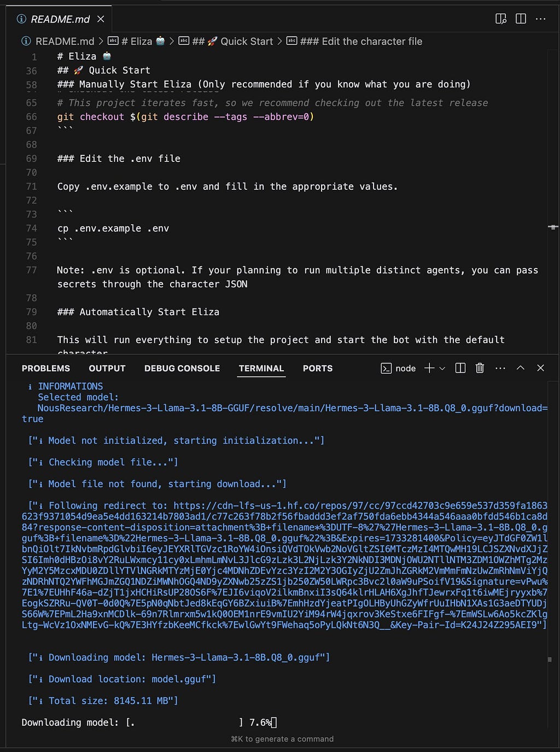Click symbol icon before Quick Start breadcrumb
This screenshot has height=752, width=560.
pos(184,41)
